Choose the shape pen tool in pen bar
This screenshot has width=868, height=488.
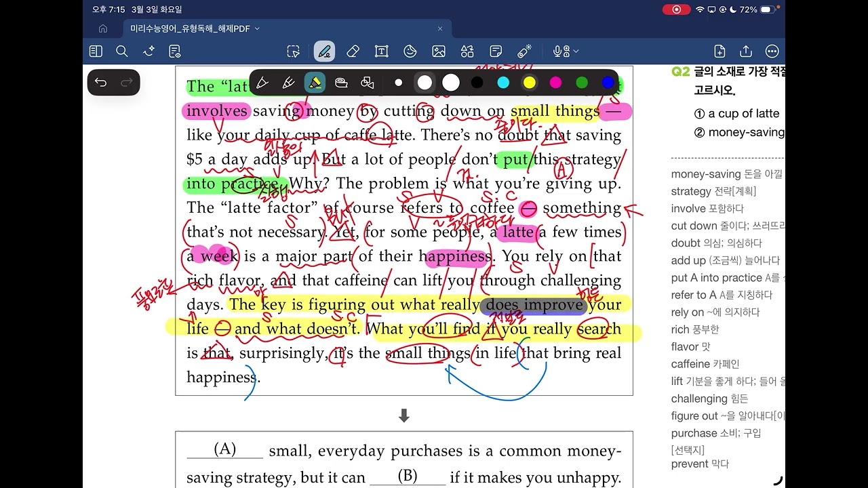(368, 83)
